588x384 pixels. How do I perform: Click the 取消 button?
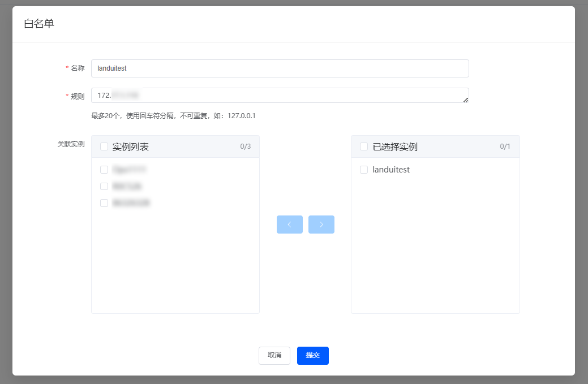pyautogui.click(x=274, y=355)
